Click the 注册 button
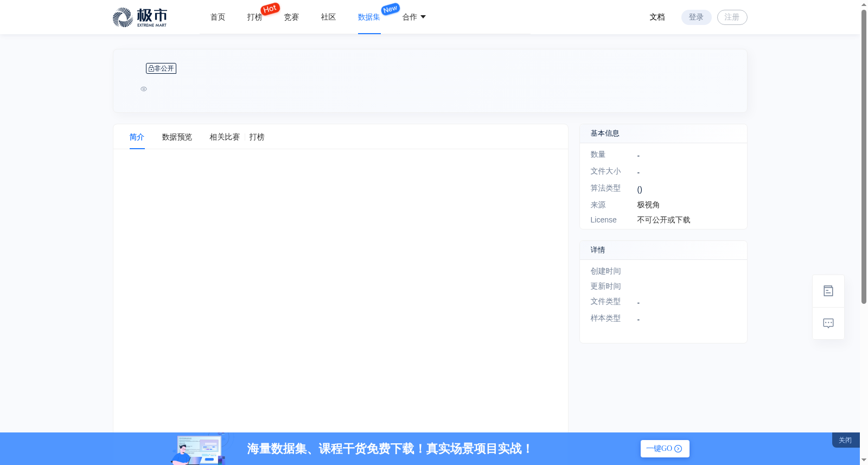This screenshot has width=868, height=465. [x=732, y=17]
